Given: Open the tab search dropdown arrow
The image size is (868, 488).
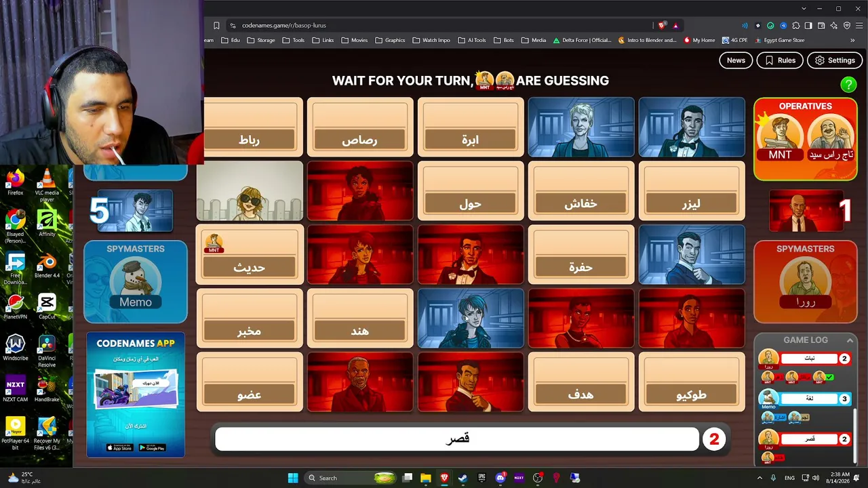Looking at the screenshot, I should (804, 9).
